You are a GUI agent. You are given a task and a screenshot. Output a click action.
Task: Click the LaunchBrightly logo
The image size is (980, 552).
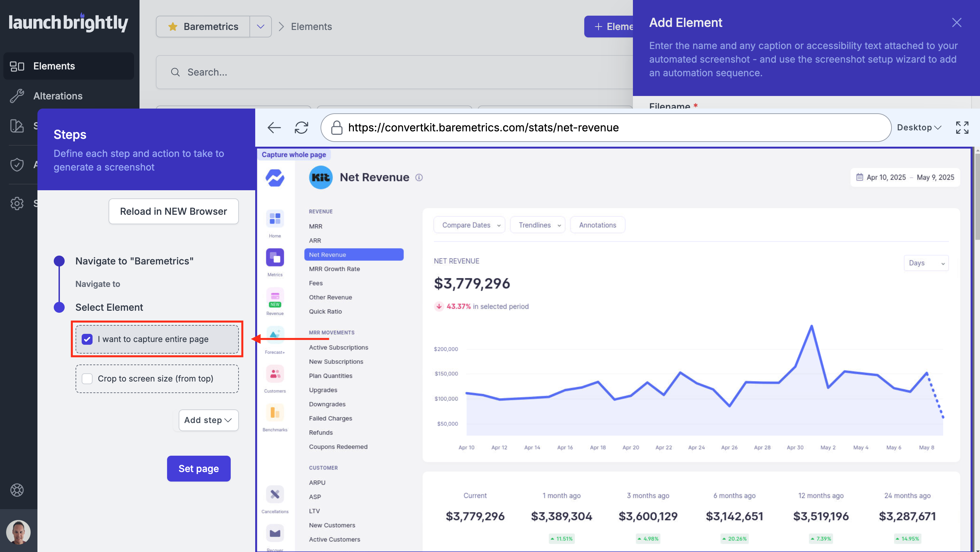point(68,22)
